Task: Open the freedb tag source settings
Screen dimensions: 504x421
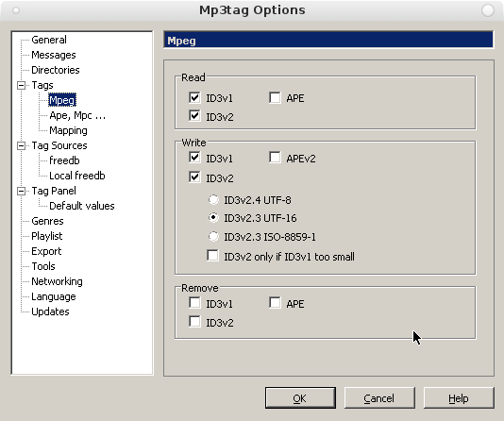Action: pyautogui.click(x=64, y=160)
